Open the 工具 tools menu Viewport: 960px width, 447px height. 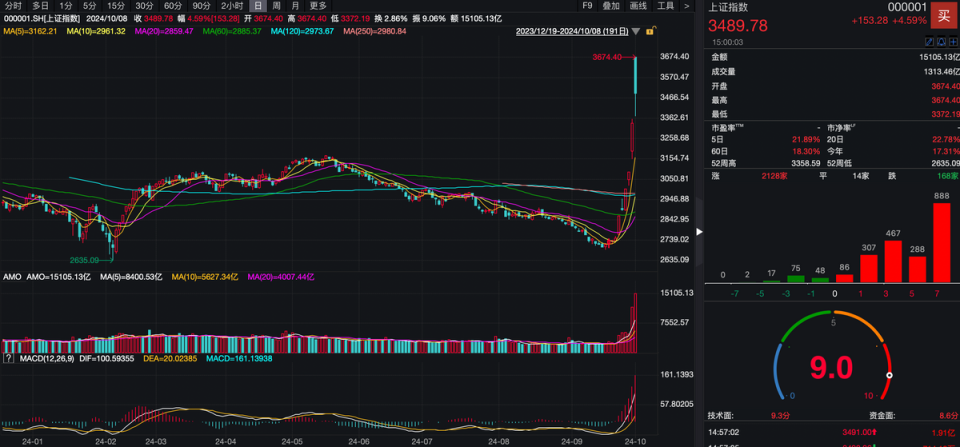(x=667, y=6)
